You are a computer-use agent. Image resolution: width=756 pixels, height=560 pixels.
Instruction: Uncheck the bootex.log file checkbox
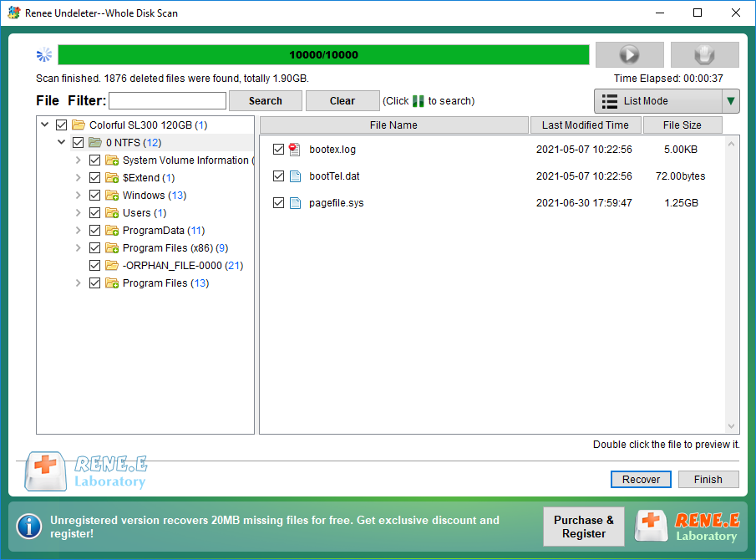click(278, 149)
